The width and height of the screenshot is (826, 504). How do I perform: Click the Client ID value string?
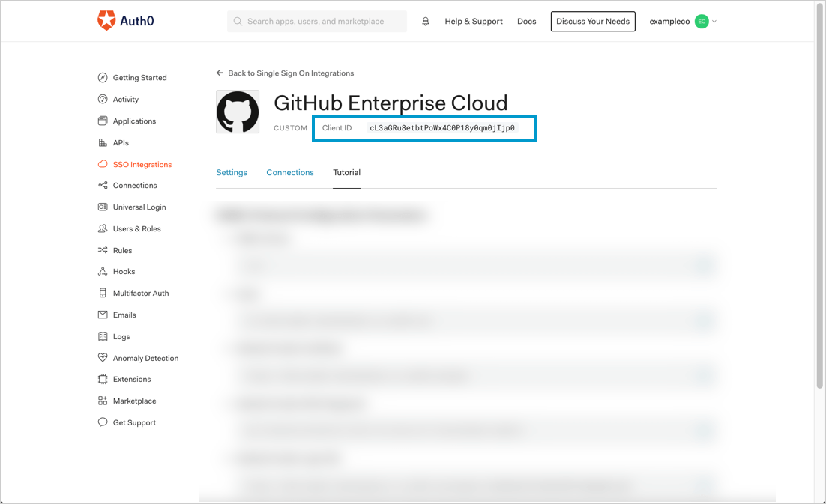[x=442, y=128]
